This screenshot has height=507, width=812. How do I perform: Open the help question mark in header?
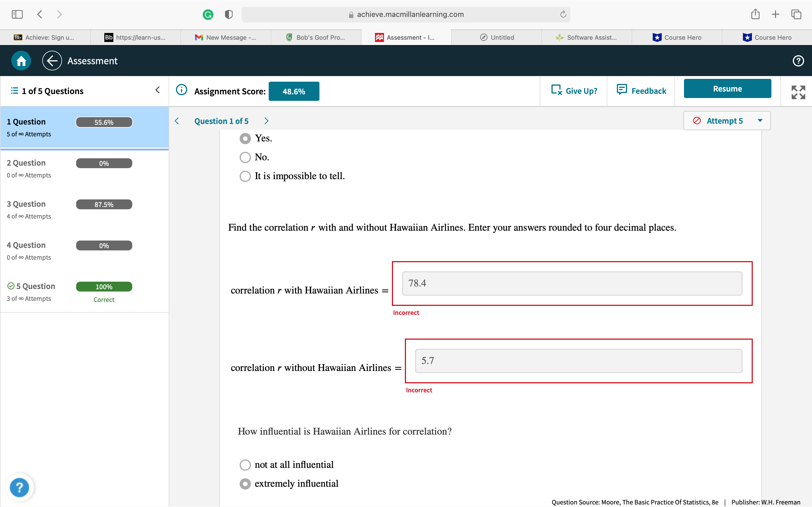(798, 61)
